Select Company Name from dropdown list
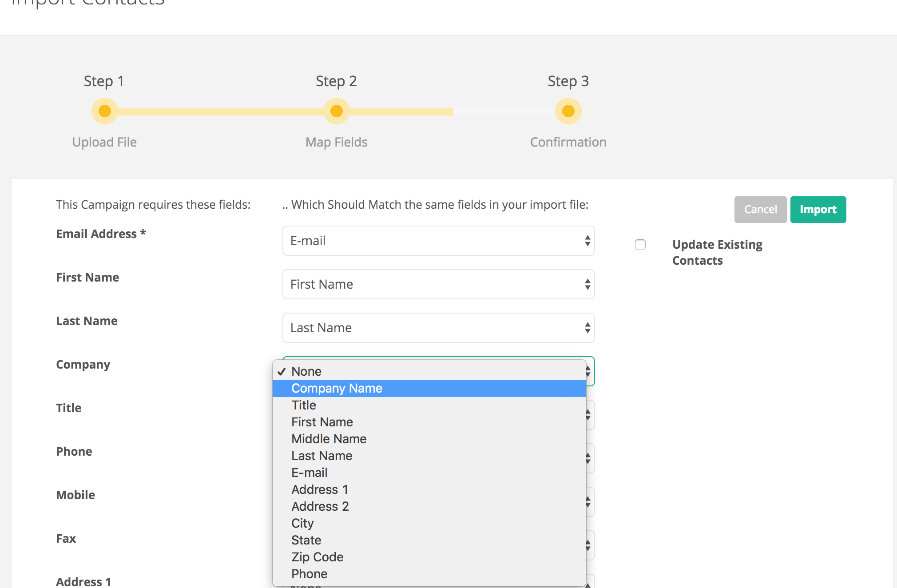Screen dimensions: 897x588 tap(337, 388)
